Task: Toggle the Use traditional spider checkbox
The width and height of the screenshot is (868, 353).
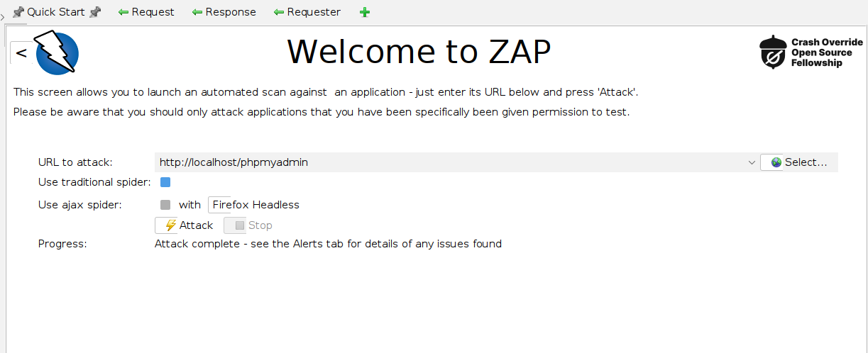Action: [x=165, y=182]
